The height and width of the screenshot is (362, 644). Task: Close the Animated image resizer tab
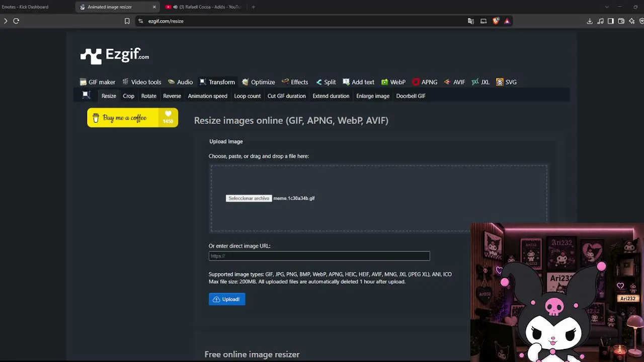(154, 7)
